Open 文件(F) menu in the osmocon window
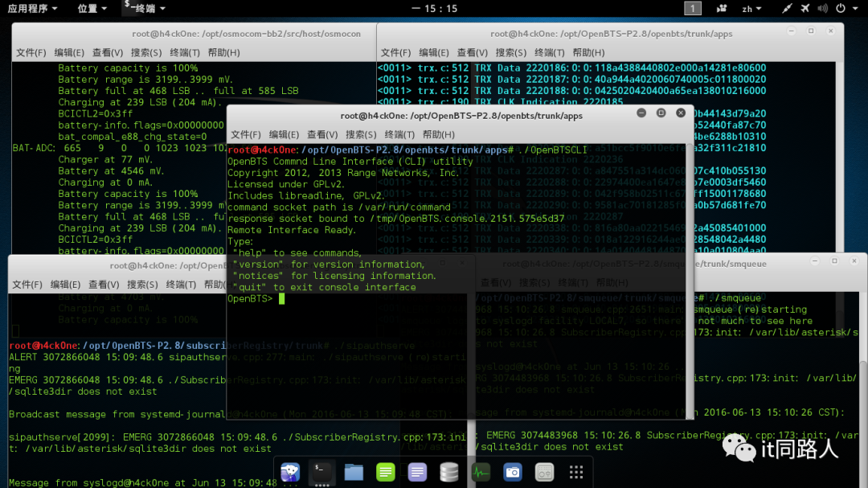 [31, 52]
